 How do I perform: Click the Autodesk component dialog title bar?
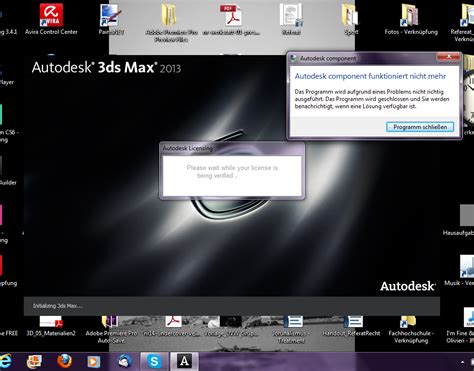point(363,58)
